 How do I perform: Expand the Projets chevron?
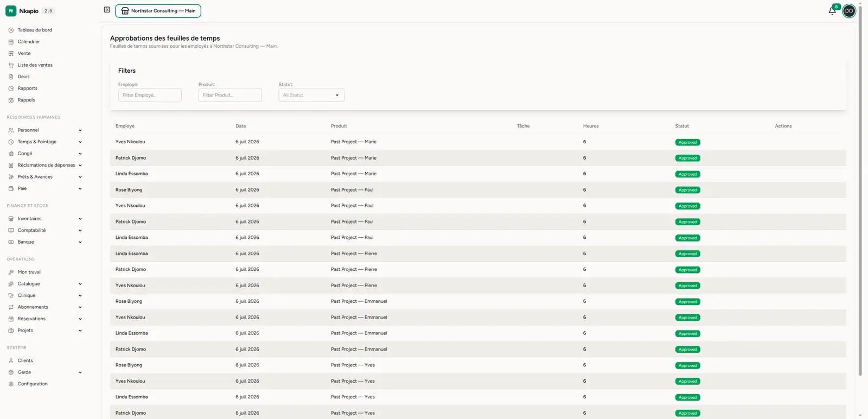click(x=80, y=331)
